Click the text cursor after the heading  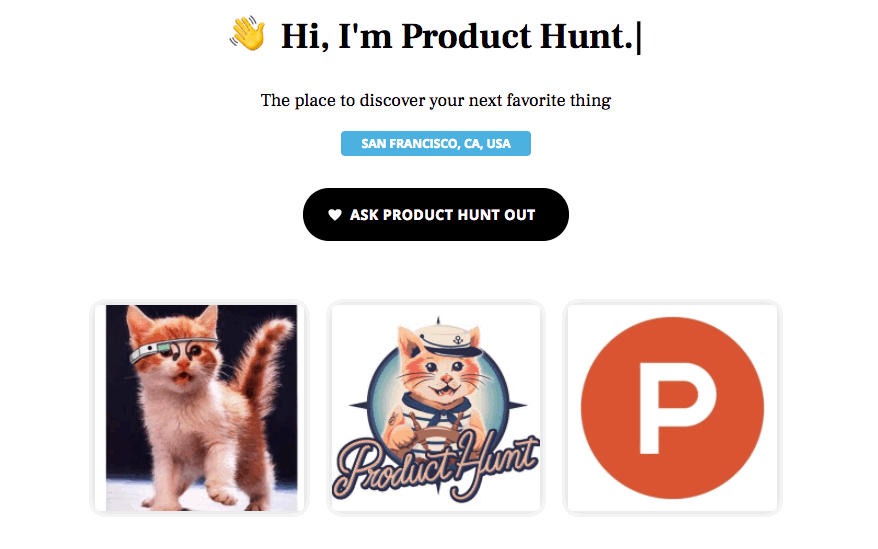coord(639,37)
